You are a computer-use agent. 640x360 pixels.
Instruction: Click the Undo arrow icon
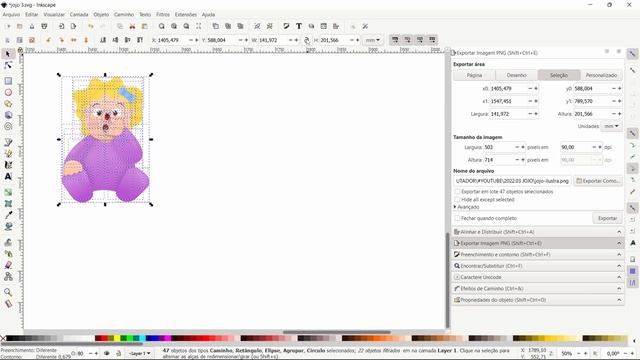click(91, 26)
